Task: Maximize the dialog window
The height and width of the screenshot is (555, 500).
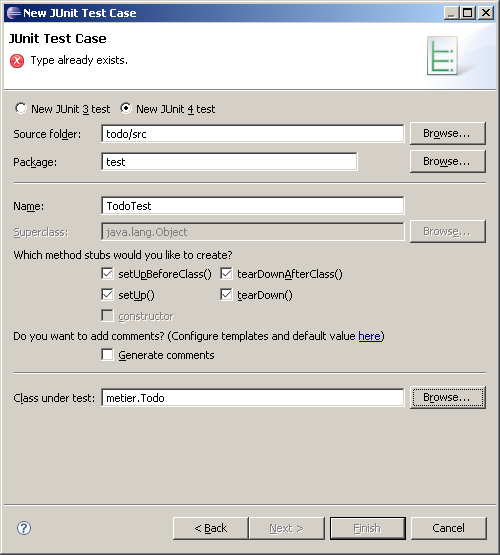Action: [x=468, y=13]
